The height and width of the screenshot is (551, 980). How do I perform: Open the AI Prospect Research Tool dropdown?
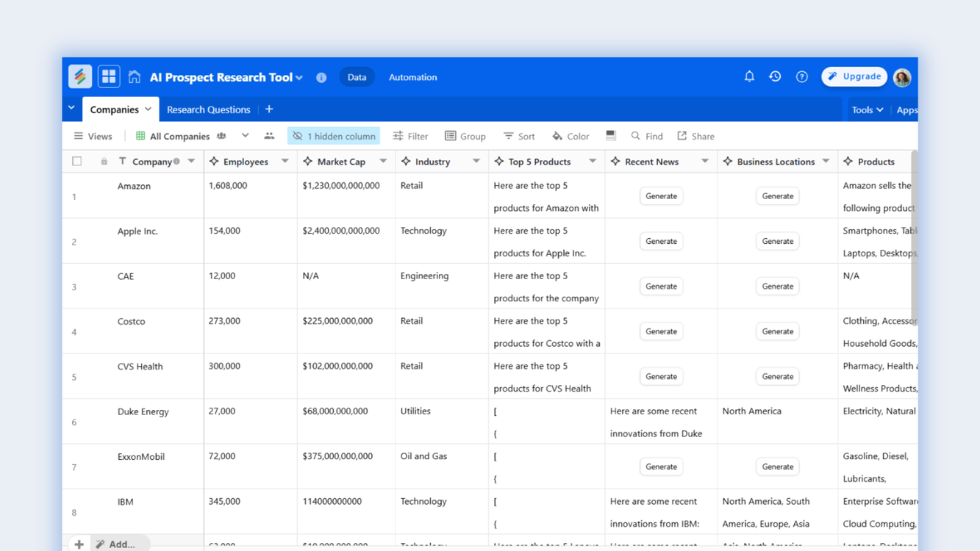301,76
